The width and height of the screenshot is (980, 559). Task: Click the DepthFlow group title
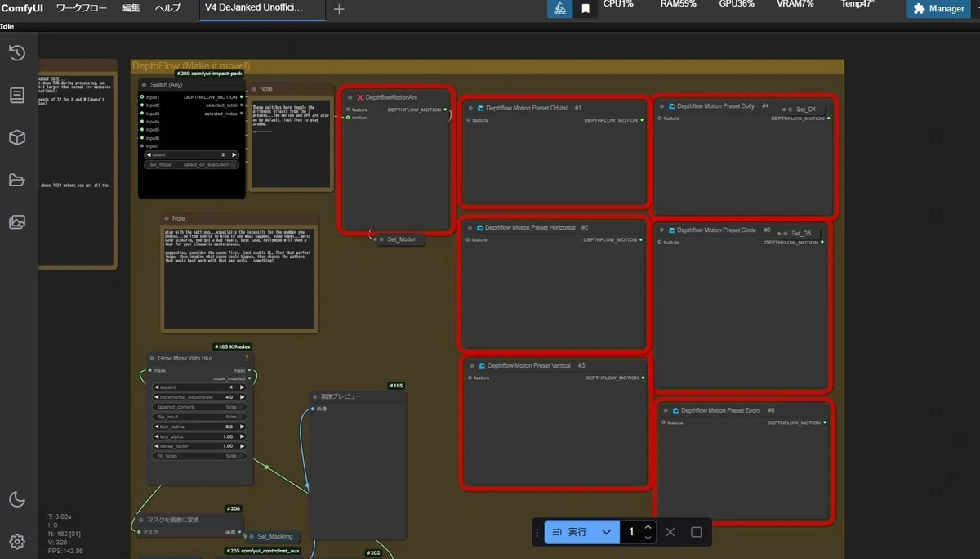(x=191, y=65)
